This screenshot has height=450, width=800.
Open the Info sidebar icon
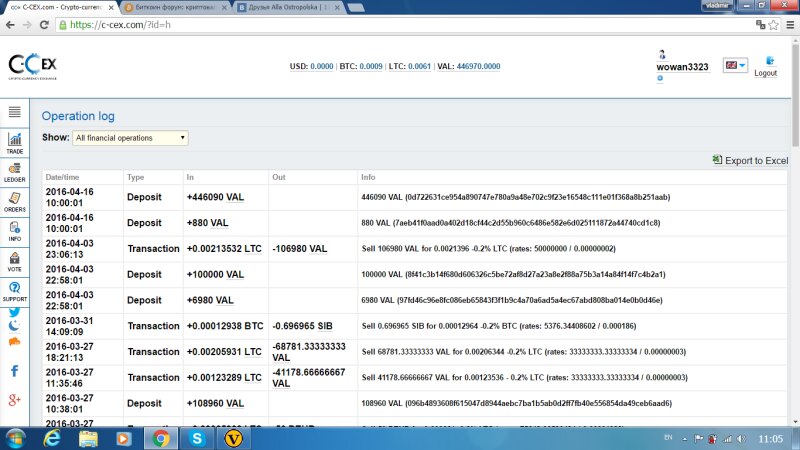click(x=15, y=230)
